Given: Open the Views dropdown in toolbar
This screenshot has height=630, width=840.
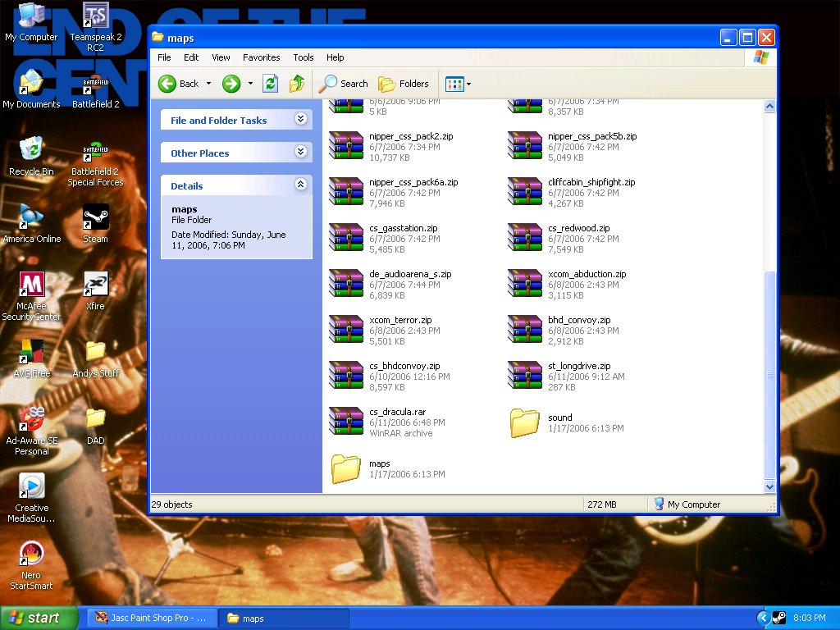Looking at the screenshot, I should [457, 84].
